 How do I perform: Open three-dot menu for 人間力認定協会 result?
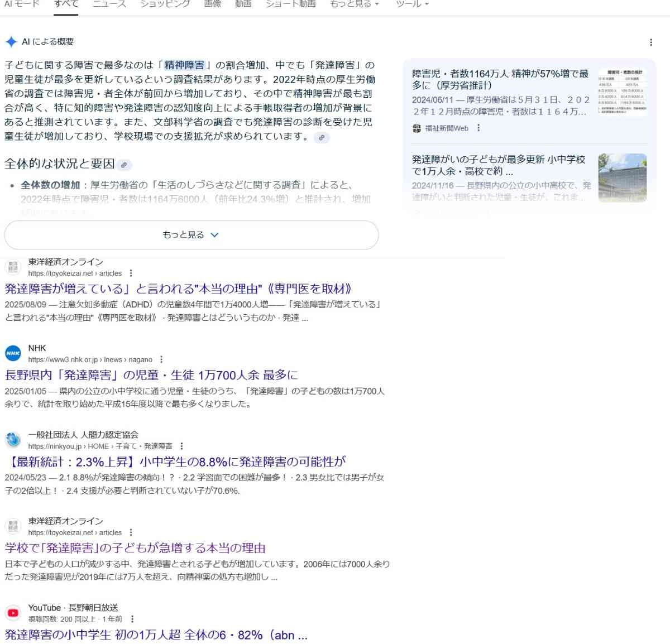(x=181, y=446)
